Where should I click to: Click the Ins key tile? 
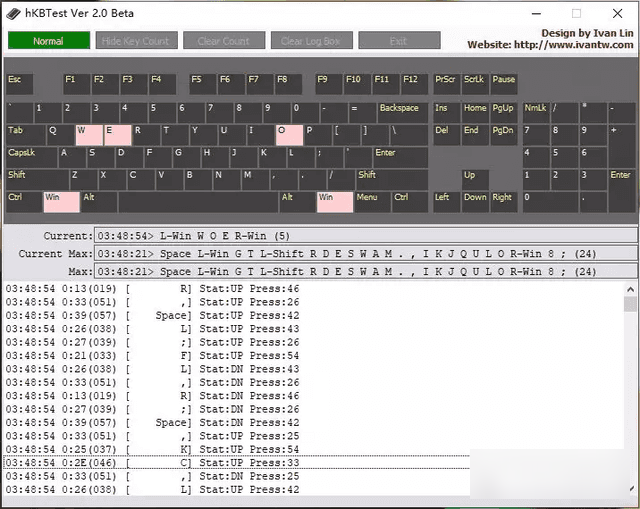coord(447,113)
